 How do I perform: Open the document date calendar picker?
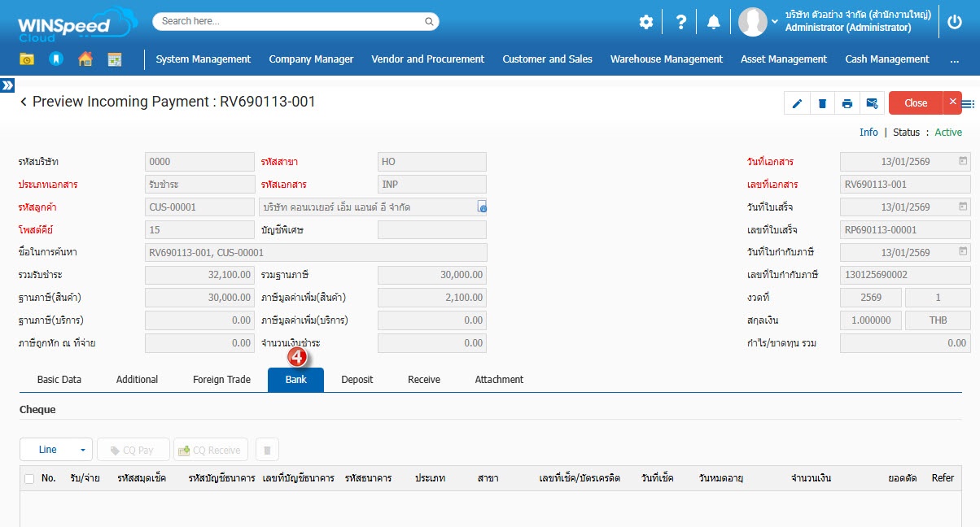click(x=963, y=161)
